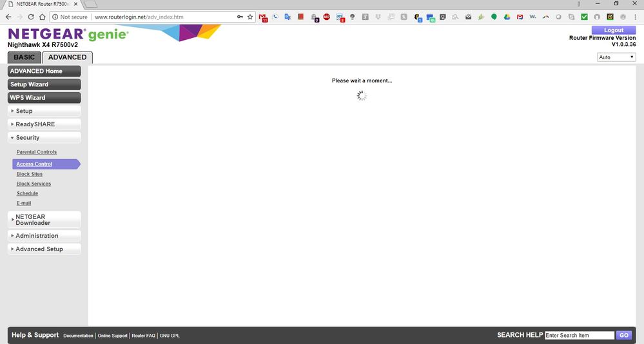This screenshot has height=344, width=644.
Task: Open the Dropbox extension icon
Action: coord(378,17)
